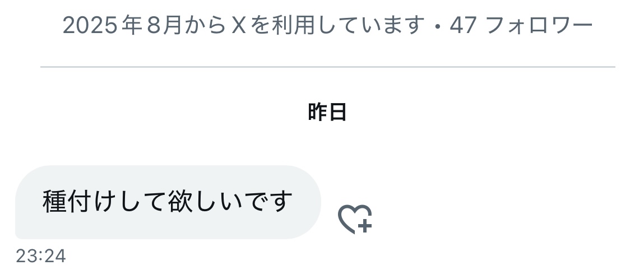Click the horizontal divider below profile info
Image resolution: width=644 pixels, height=279 pixels.
pyautogui.click(x=328, y=67)
